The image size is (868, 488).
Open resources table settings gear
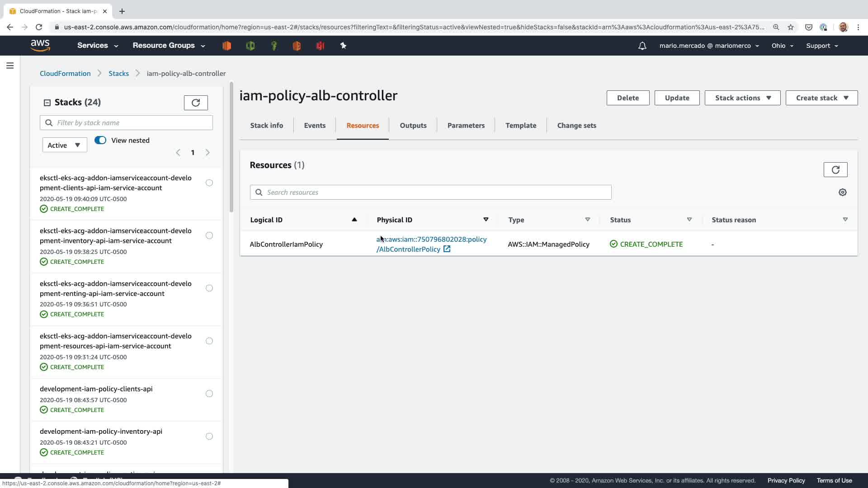coord(842,192)
